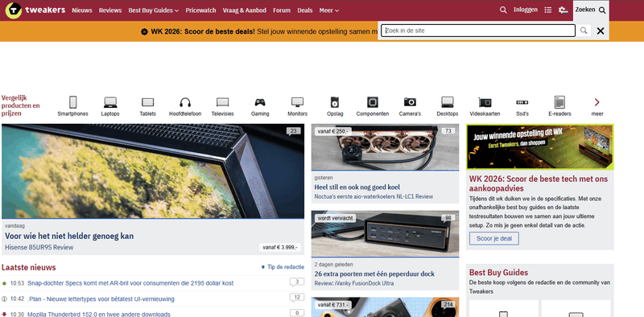
Task: Go to the Forum section
Action: point(282,10)
